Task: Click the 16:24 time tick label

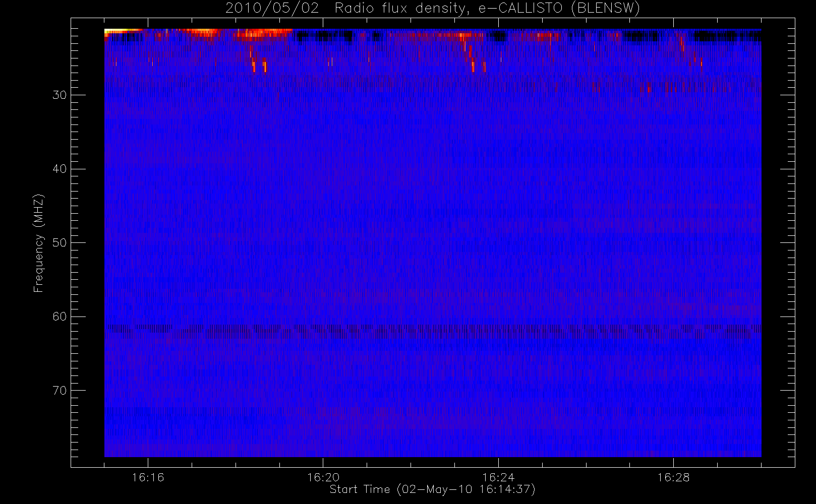Action: [x=498, y=477]
